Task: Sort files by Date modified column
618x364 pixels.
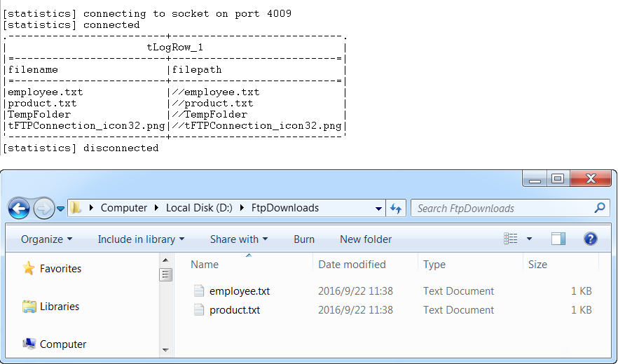Action: (x=352, y=265)
